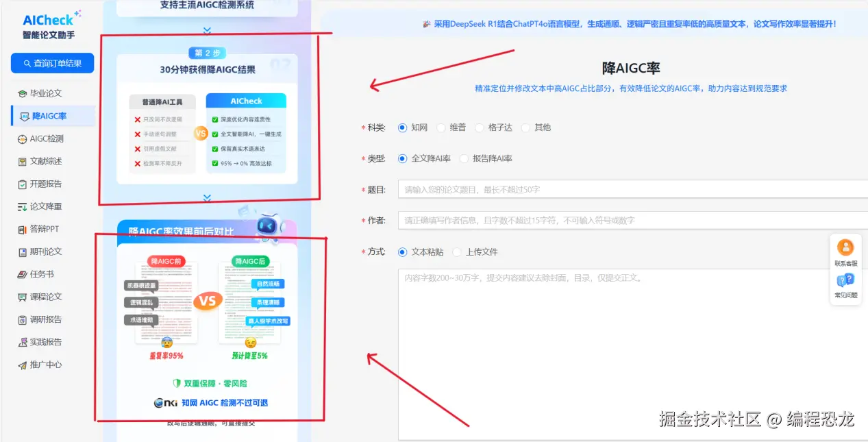Click the 查询订单结果 button

(x=52, y=63)
